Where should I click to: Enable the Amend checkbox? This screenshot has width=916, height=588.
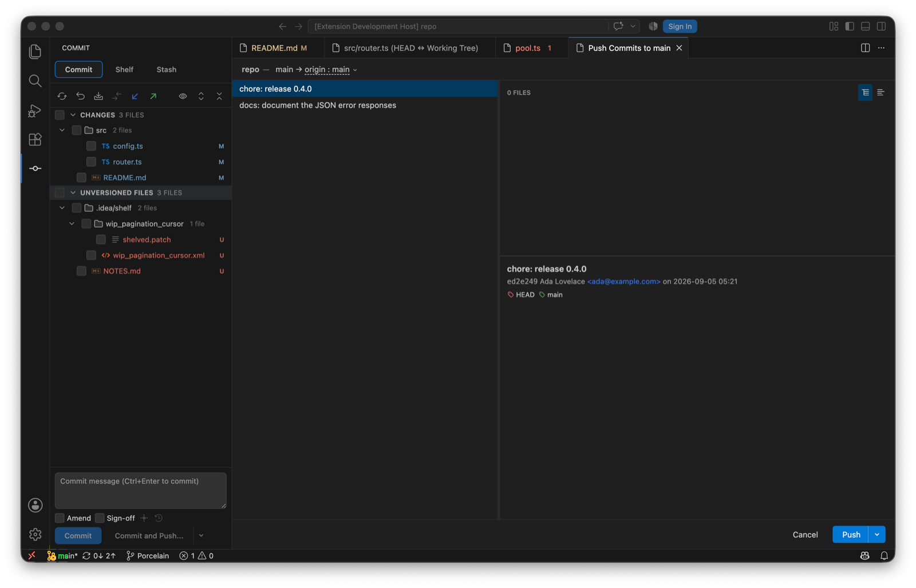pyautogui.click(x=60, y=518)
